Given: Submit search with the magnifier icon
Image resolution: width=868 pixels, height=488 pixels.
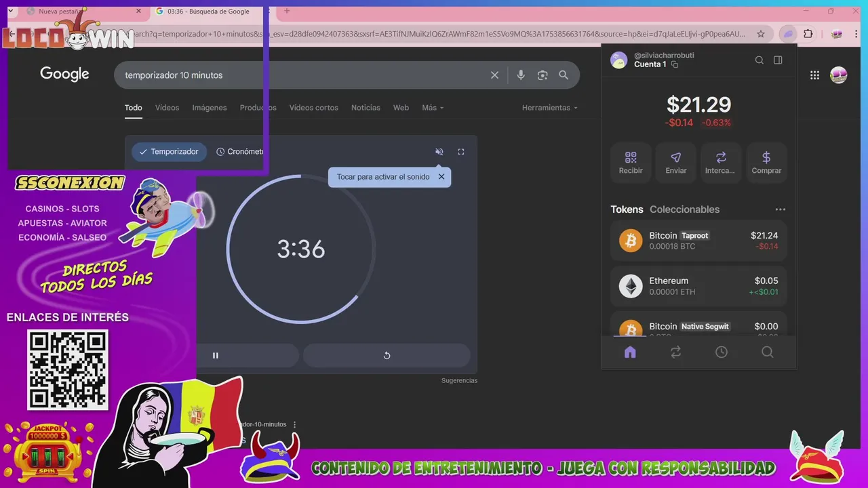Looking at the screenshot, I should coord(564,75).
